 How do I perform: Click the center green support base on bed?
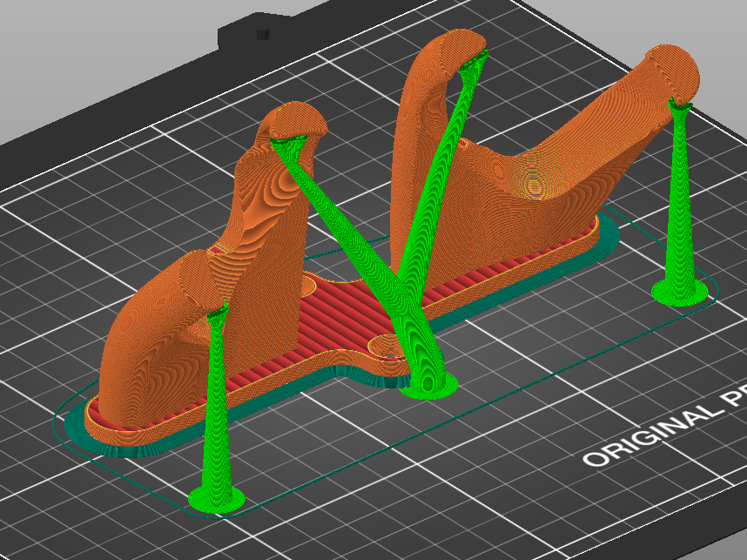(428, 384)
